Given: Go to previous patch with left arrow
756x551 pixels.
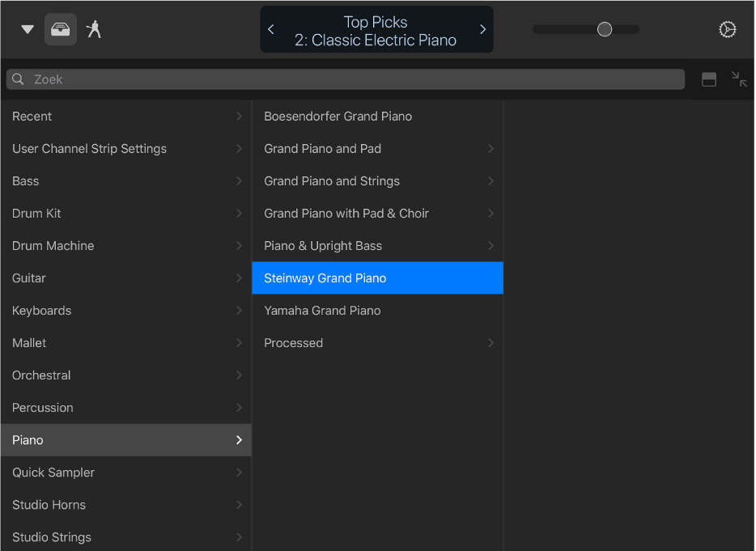Looking at the screenshot, I should 271,30.
